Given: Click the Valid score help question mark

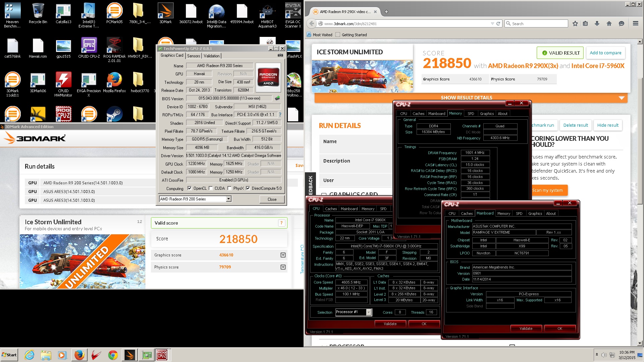Looking at the screenshot, I should (x=281, y=223).
